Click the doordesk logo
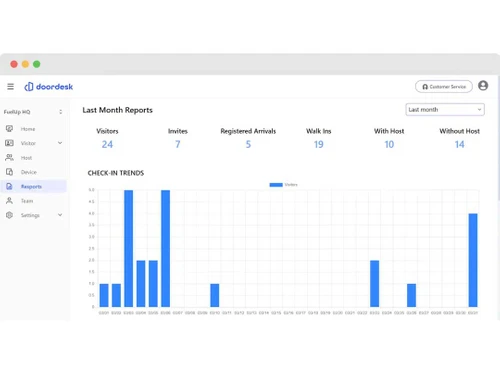The width and height of the screenshot is (500, 375). point(49,87)
